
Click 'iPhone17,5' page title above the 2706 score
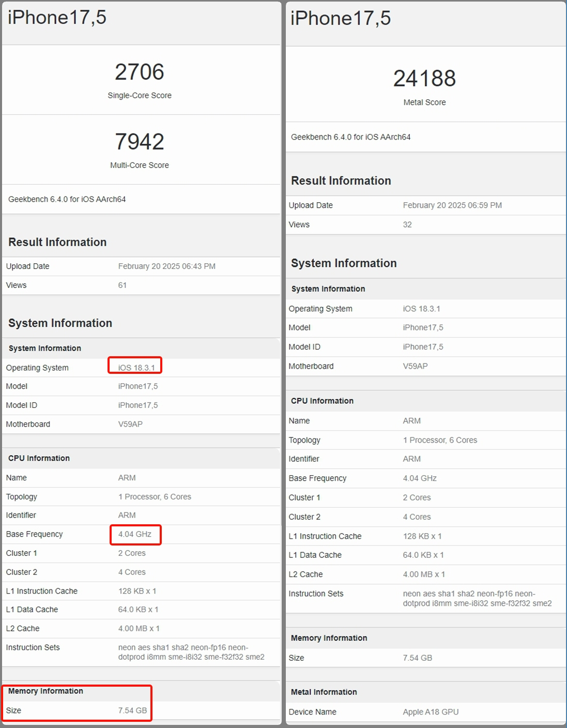(x=57, y=18)
